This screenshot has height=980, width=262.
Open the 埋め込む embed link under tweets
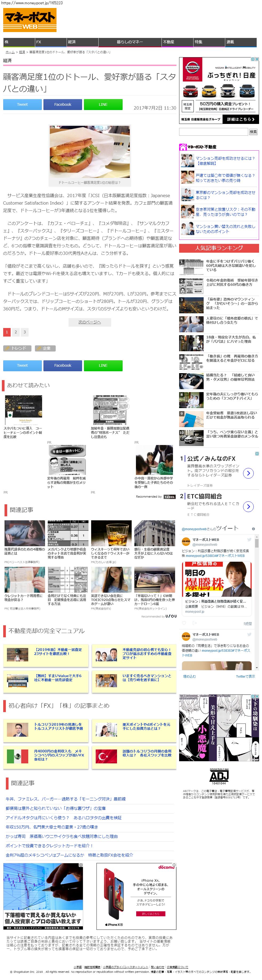click(x=190, y=676)
